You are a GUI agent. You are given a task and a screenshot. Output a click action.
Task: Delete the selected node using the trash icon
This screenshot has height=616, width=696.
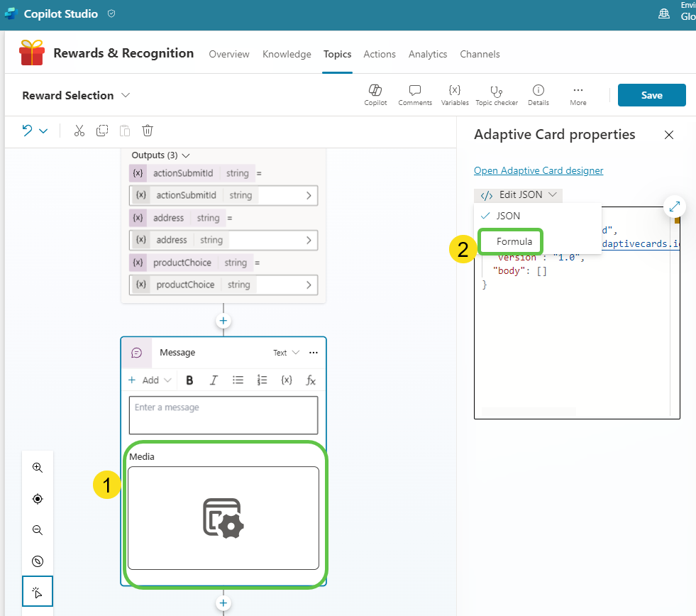click(147, 131)
